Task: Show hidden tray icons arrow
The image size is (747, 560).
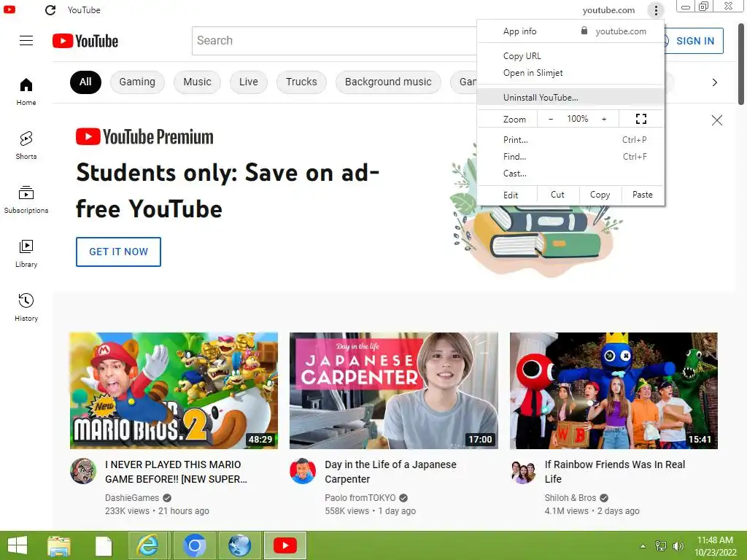Action: (643, 546)
